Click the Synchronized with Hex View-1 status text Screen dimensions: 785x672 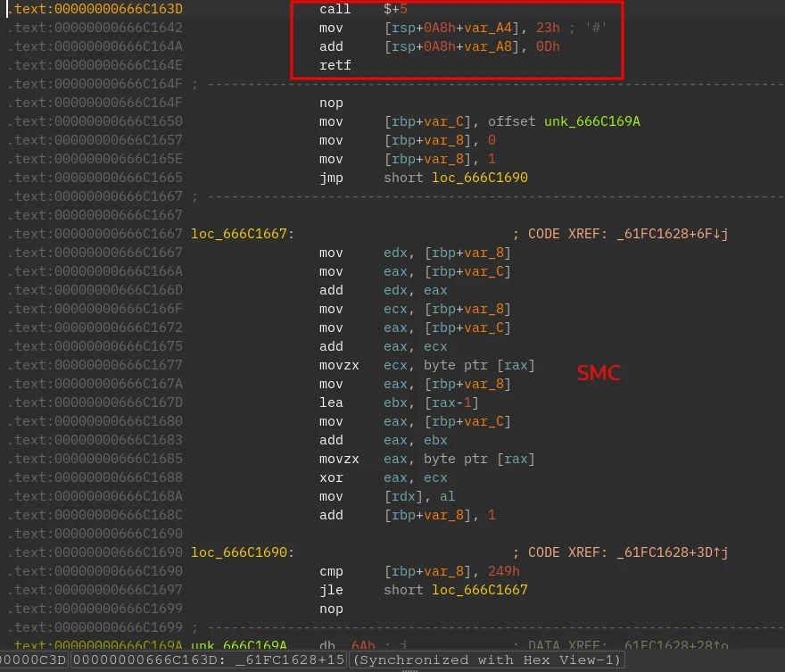(x=486, y=660)
